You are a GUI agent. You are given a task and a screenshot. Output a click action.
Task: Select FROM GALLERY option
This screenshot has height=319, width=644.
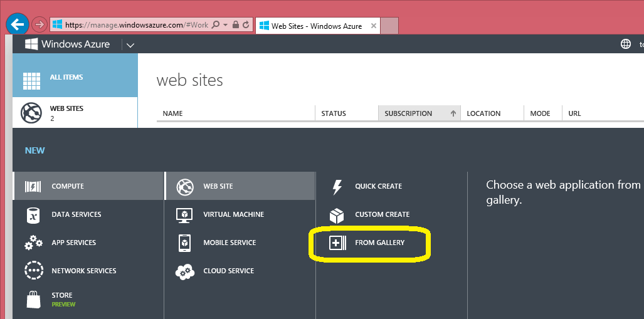379,243
